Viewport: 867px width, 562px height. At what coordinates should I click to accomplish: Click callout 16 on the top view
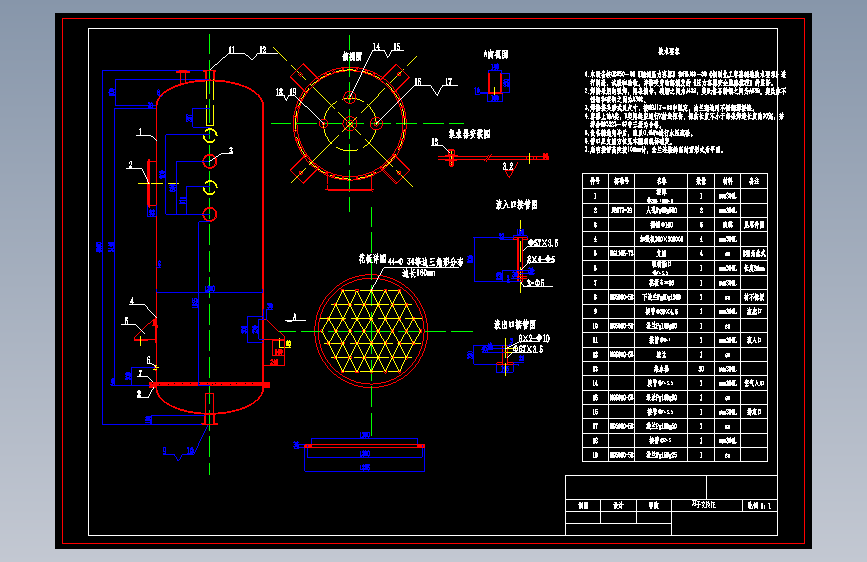tap(418, 82)
